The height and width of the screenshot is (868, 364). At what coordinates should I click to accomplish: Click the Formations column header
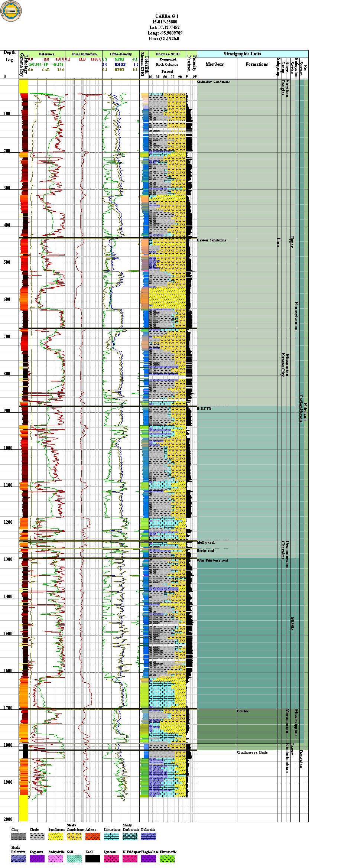click(257, 64)
